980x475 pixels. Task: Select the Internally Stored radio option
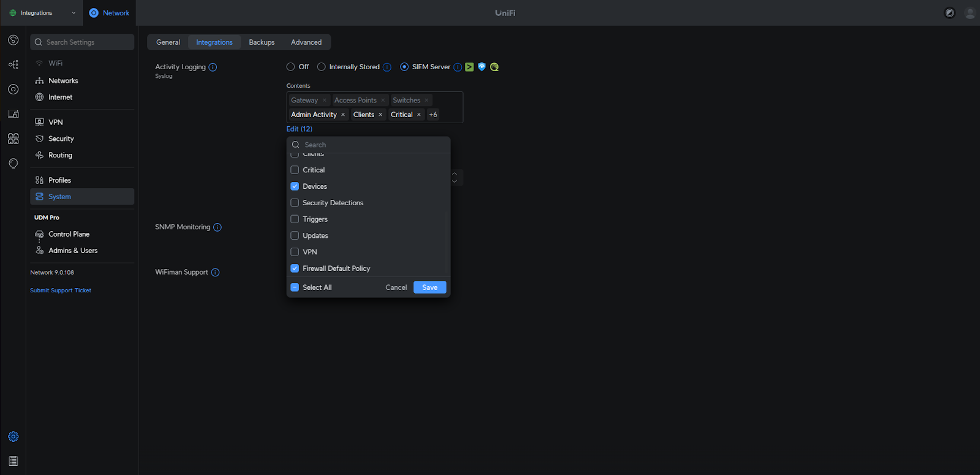pyautogui.click(x=322, y=67)
